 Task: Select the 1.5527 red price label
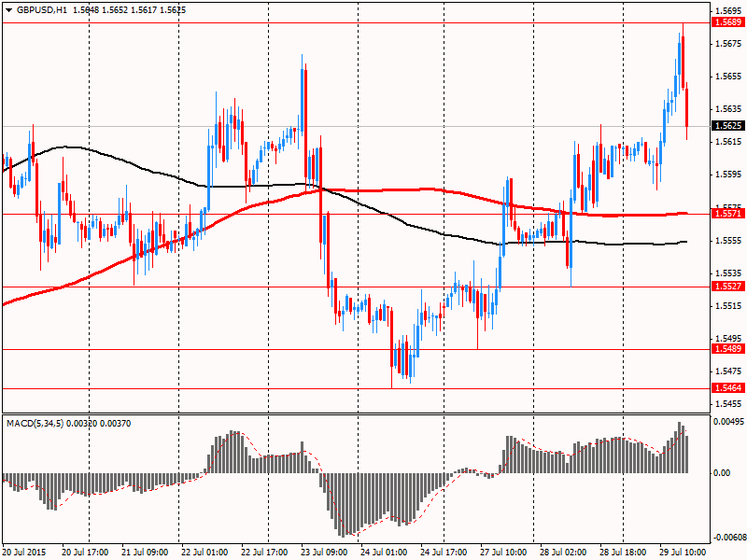[726, 287]
